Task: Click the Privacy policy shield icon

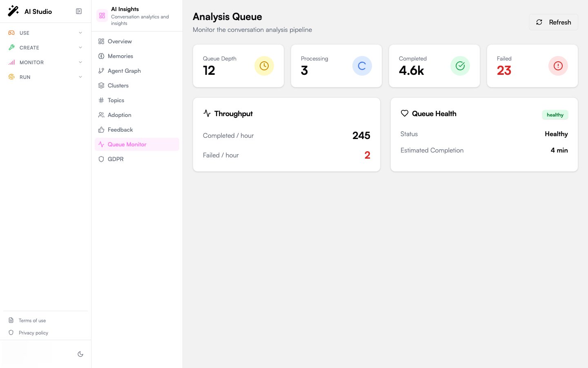Action: (x=11, y=332)
